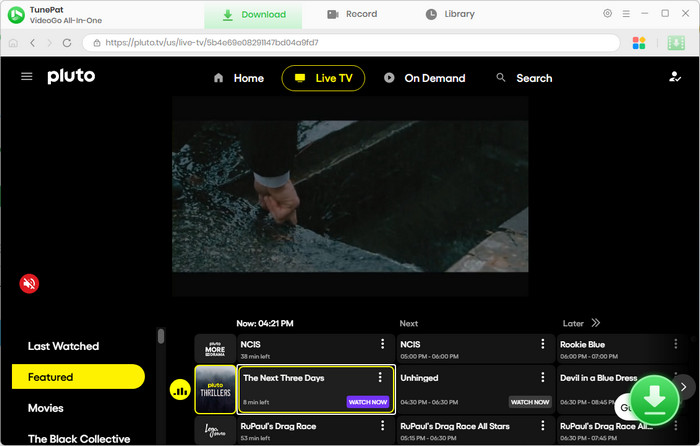This screenshot has height=446, width=700.
Task: Open options for RuPaul's Drag Race
Action: click(x=383, y=426)
